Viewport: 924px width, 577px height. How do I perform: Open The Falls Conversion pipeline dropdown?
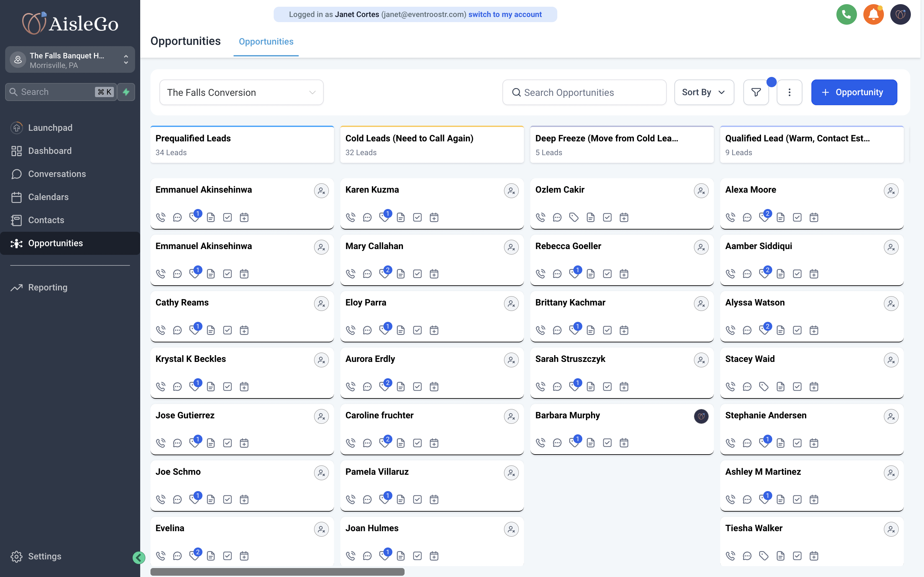(241, 92)
